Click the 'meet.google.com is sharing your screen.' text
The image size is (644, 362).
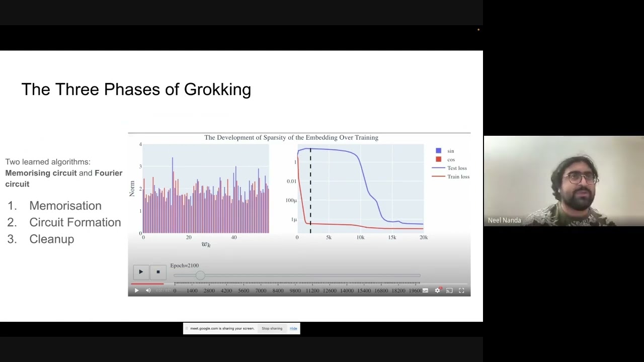tap(222, 328)
